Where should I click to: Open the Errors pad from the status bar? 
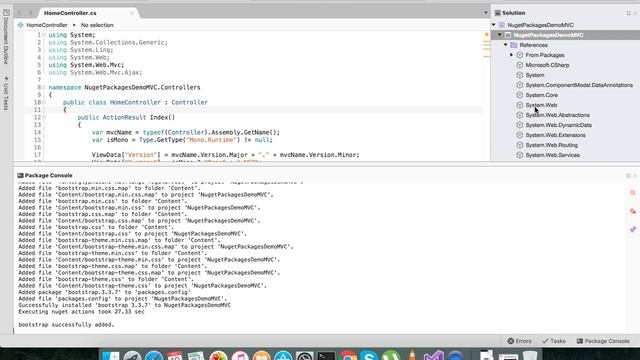tap(520, 341)
